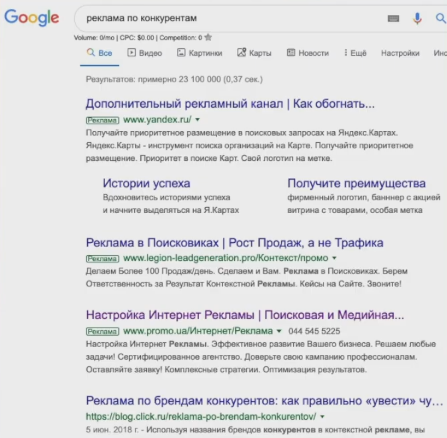
Task: Open ad Реклама в Поисковиках
Action: (x=234, y=243)
